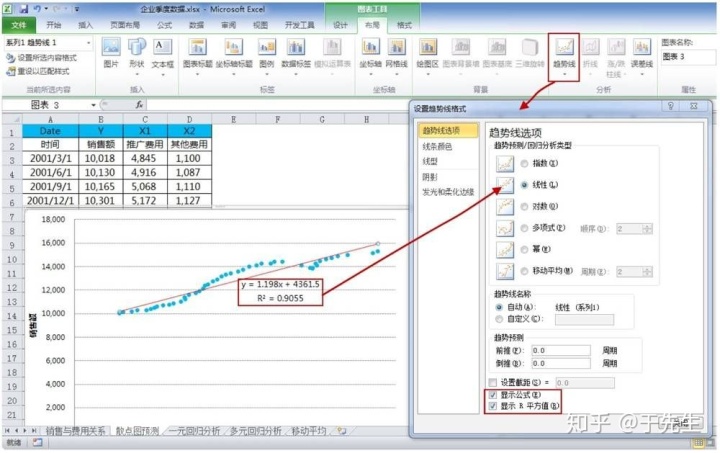Click the 图表名称 chart name field
This screenshot has height=453, width=720.
click(x=688, y=57)
